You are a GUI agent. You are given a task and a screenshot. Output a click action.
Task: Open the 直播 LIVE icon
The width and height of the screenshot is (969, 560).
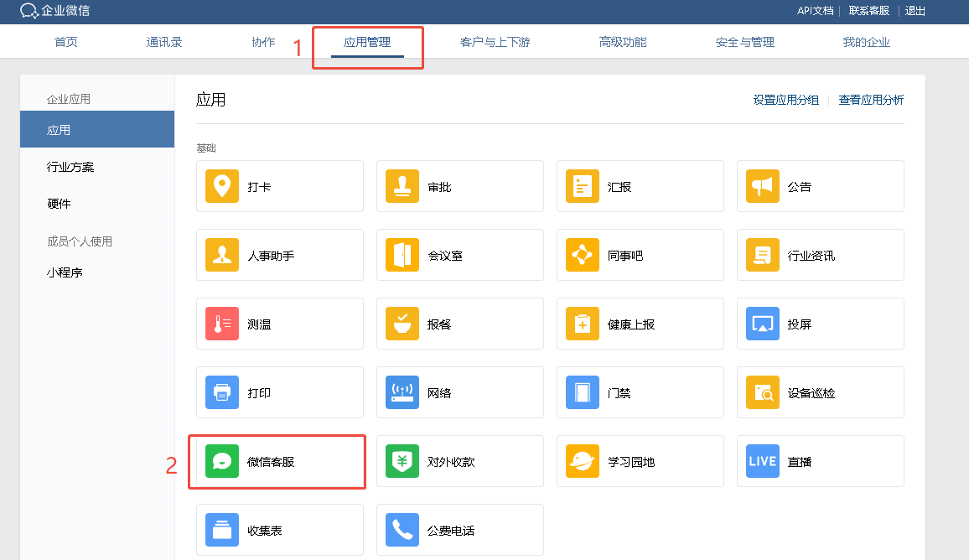point(763,461)
